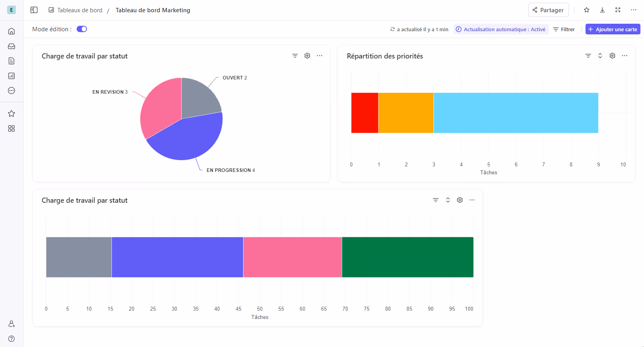Toggle the Mode édition switch off
This screenshot has height=347, width=644.
[x=82, y=29]
